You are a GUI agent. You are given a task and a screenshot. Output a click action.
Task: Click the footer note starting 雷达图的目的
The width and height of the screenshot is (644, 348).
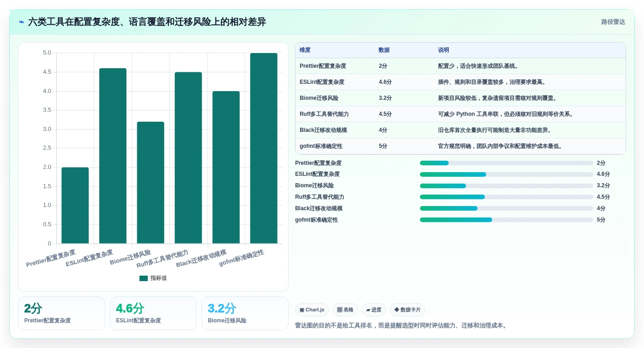(401, 326)
